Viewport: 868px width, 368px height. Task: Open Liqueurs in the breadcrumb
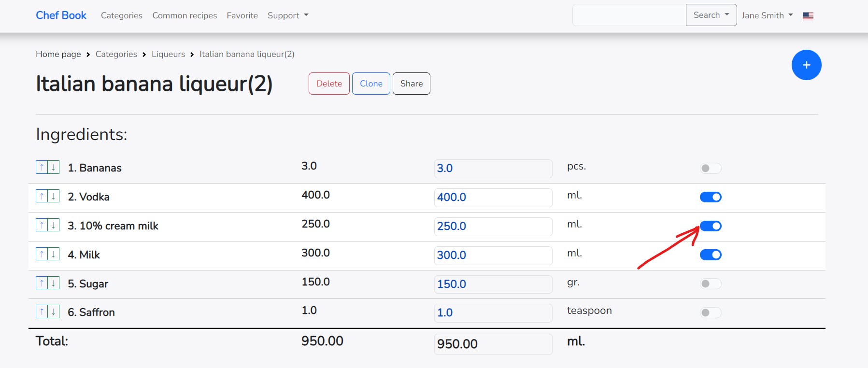(168, 54)
